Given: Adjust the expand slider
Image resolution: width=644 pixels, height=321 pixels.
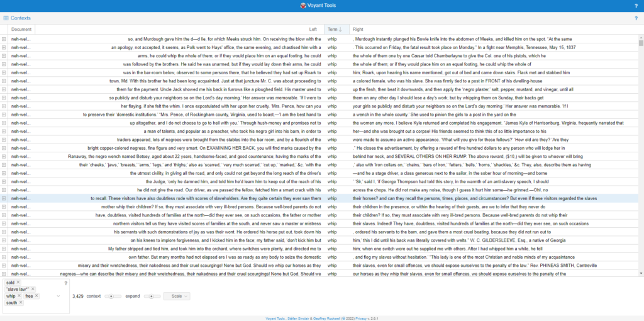Looking at the screenshot, I should pyautogui.click(x=153, y=296).
